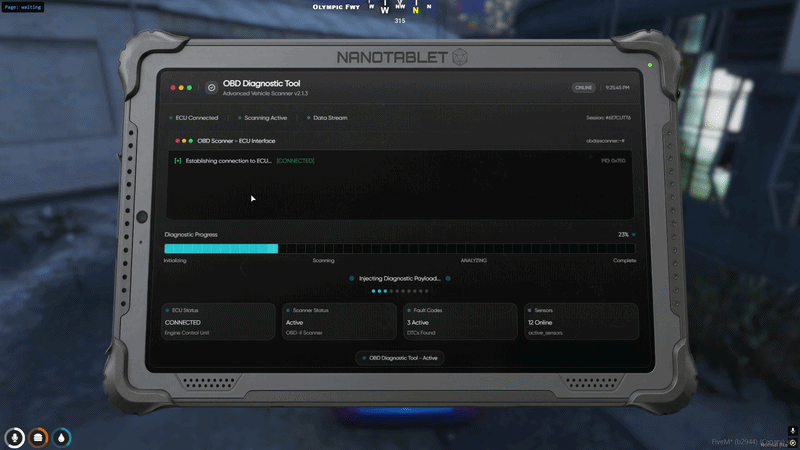Click the OBD Diagnostic Tool gauge icon
The image size is (800, 450).
coord(211,88)
